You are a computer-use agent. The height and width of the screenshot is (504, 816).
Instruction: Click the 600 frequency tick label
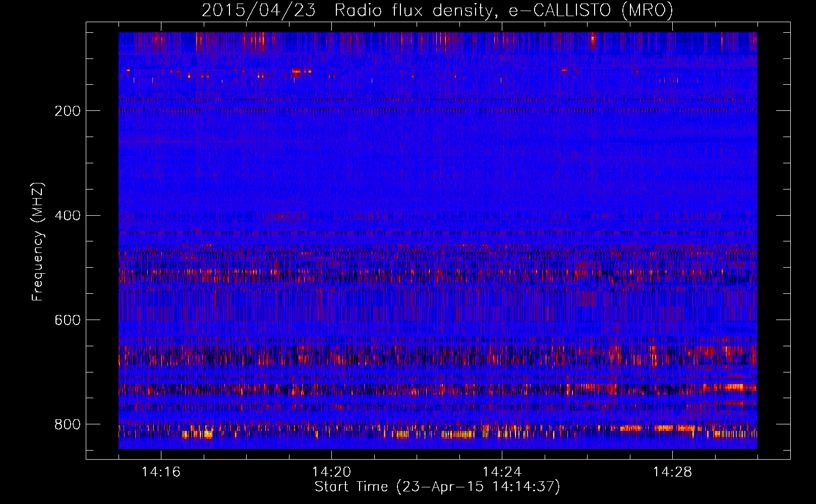68,321
